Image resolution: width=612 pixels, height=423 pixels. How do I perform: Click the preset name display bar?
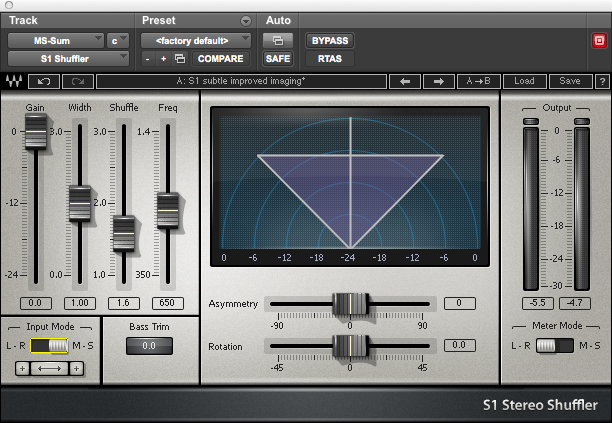(x=241, y=82)
